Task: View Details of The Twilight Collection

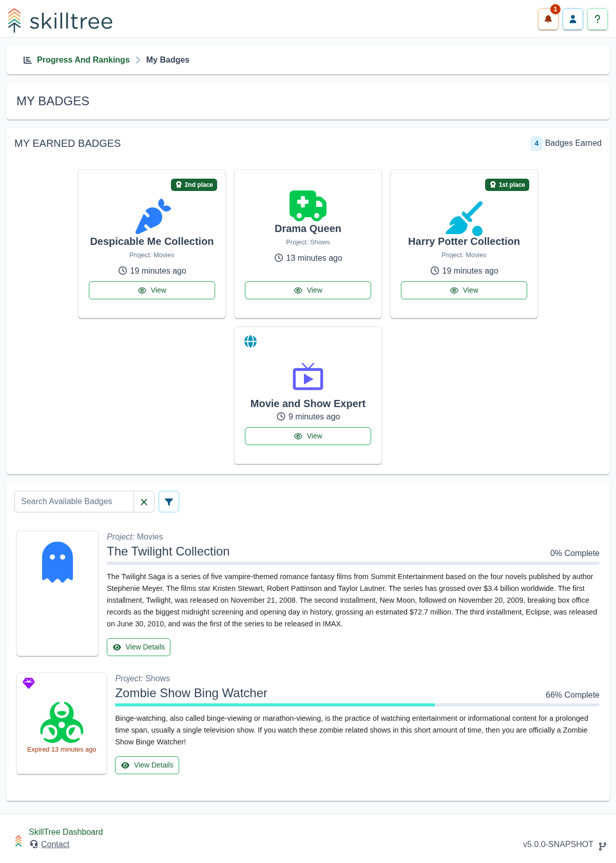Action: pos(139,647)
